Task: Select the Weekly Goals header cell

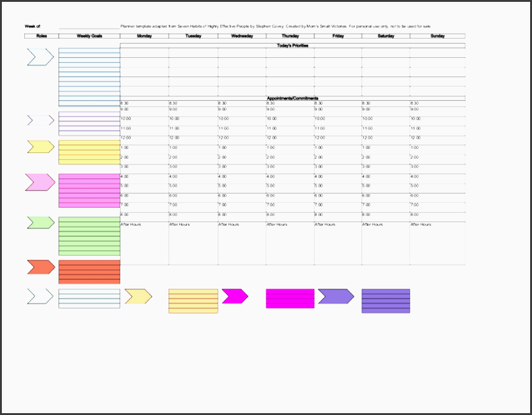Action: 89,36
